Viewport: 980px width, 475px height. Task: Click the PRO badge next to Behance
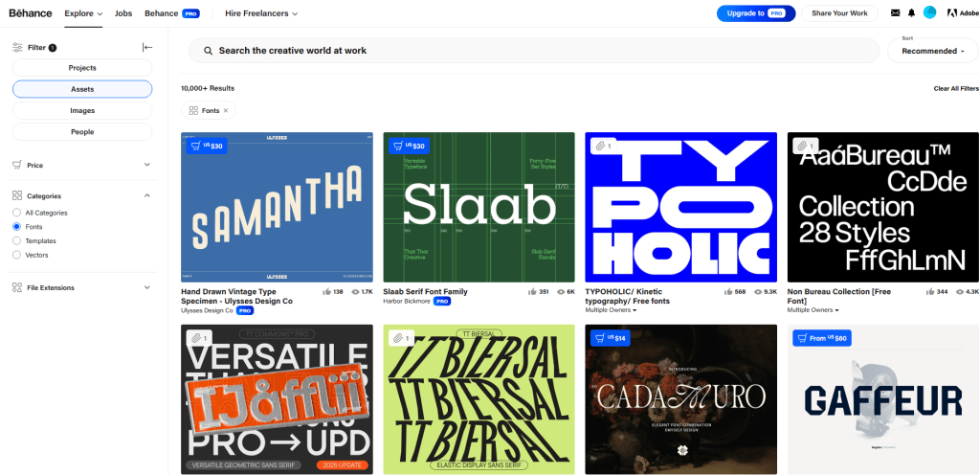190,13
